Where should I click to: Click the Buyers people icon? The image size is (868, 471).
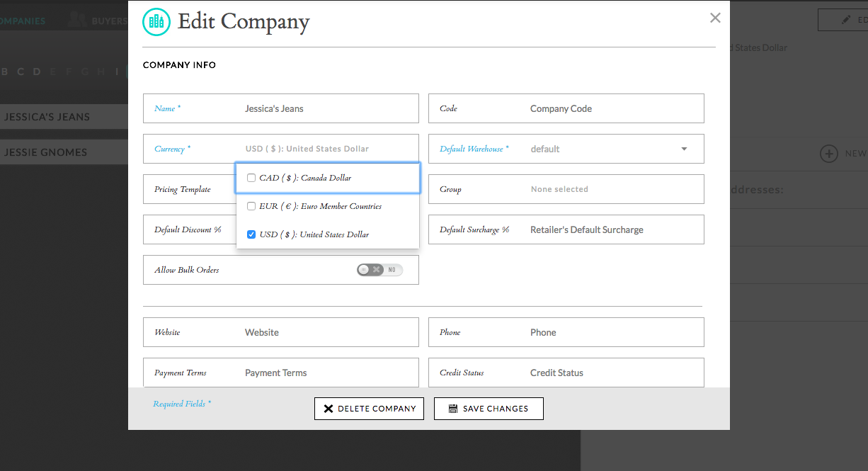pos(77,20)
